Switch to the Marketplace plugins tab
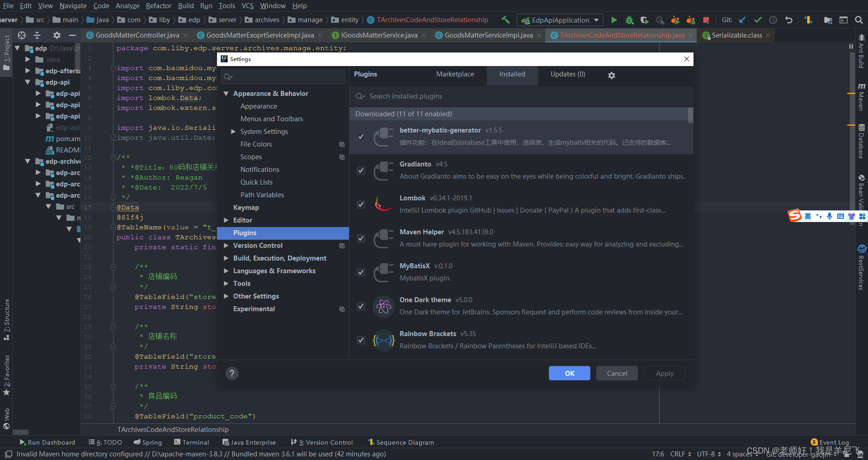868x460 pixels. coord(455,74)
